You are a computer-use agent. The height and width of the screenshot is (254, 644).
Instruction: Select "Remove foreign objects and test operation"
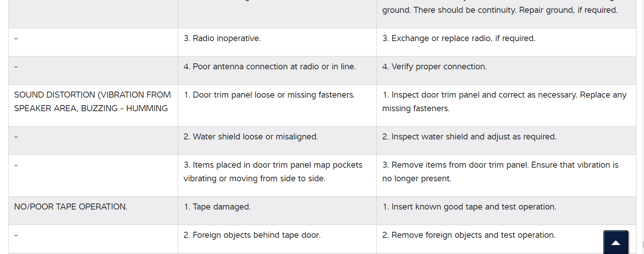coord(469,235)
